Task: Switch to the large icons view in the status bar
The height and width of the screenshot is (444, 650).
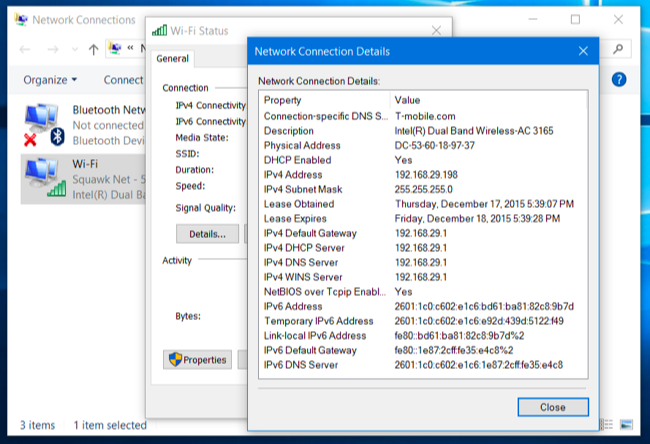Action: pyautogui.click(x=626, y=425)
